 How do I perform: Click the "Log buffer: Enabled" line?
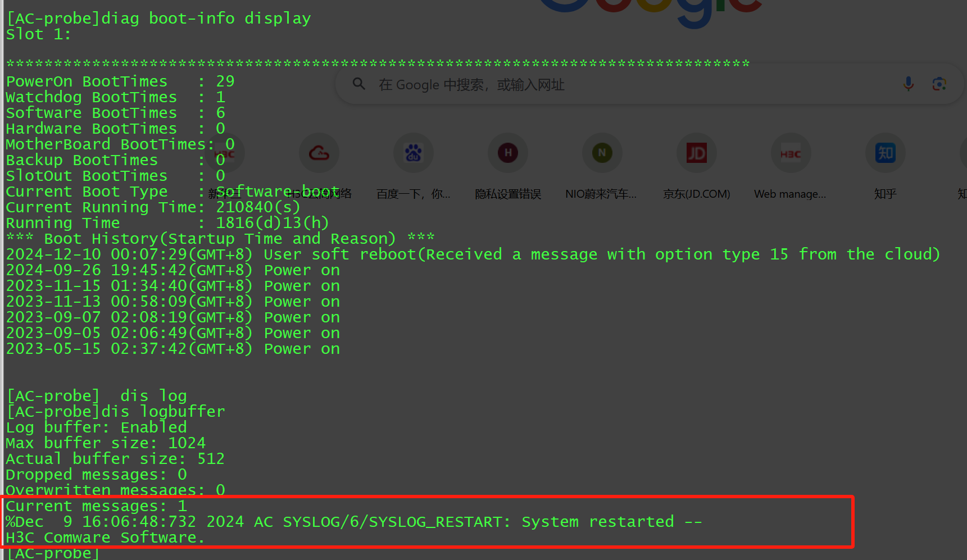pos(97,427)
